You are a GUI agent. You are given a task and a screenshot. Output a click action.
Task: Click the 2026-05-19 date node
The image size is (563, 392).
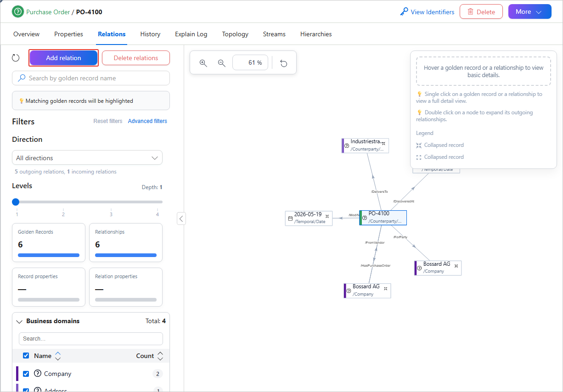click(309, 218)
